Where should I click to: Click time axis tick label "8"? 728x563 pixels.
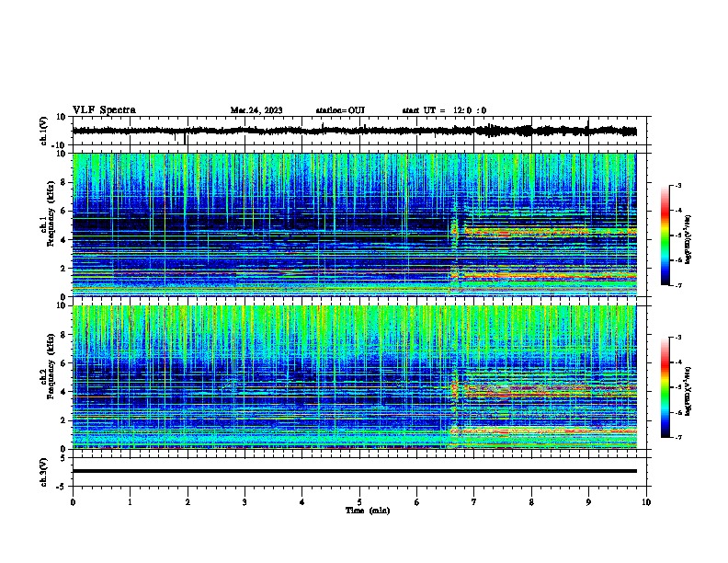pos(531,502)
